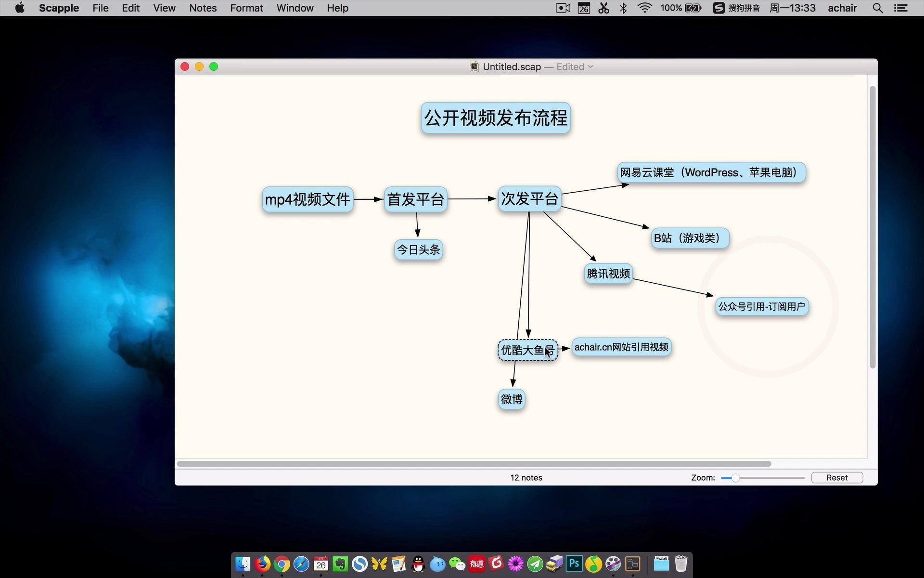Image resolution: width=924 pixels, height=578 pixels.
Task: Open Finder from the Dock
Action: pyautogui.click(x=243, y=564)
